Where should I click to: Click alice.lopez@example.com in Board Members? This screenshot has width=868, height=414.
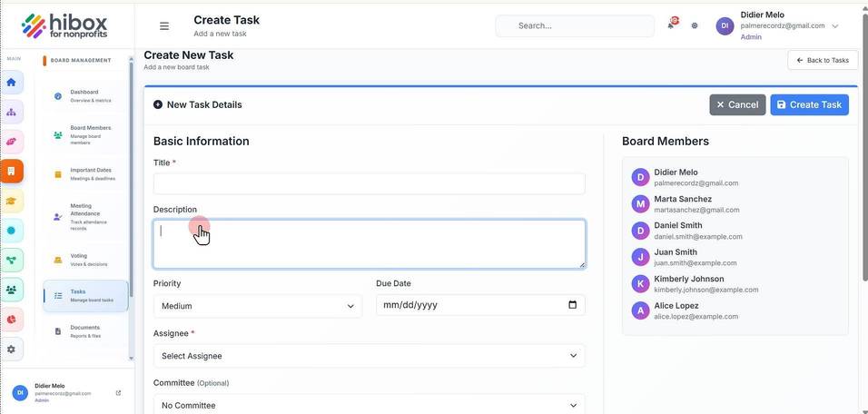click(695, 317)
